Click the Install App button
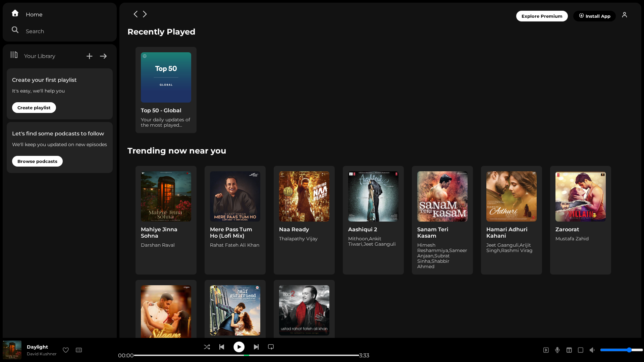644x362 pixels. (594, 16)
